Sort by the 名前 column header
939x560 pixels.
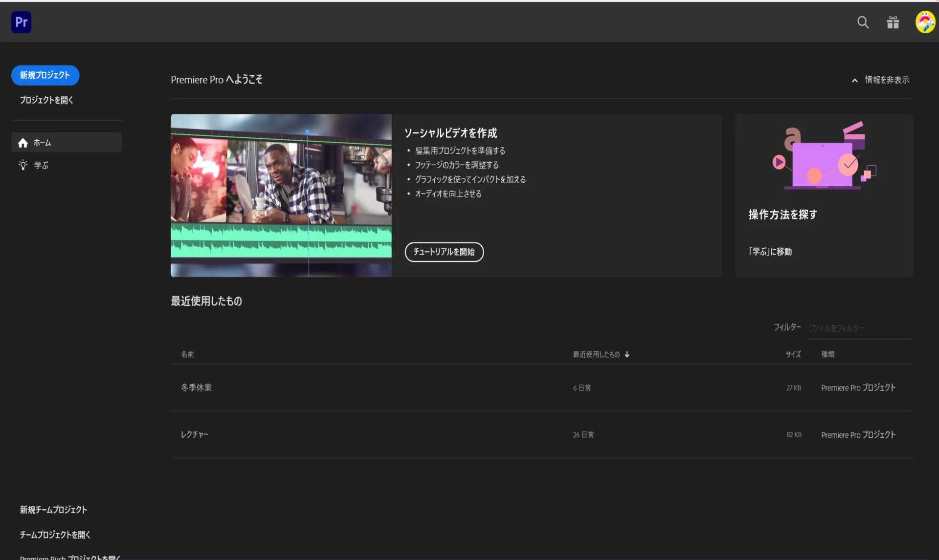(187, 354)
